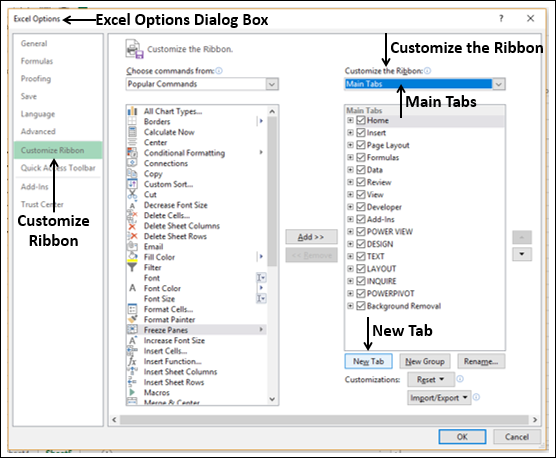Screen dimensions: 556x458
Task: Click the Filter funnel icon
Action: 132,268
